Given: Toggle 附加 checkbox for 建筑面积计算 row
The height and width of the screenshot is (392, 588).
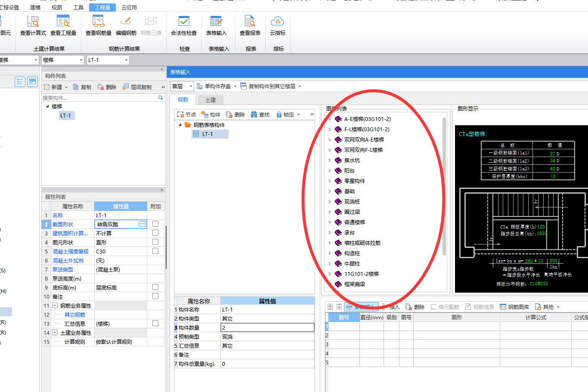Looking at the screenshot, I should (155, 233).
